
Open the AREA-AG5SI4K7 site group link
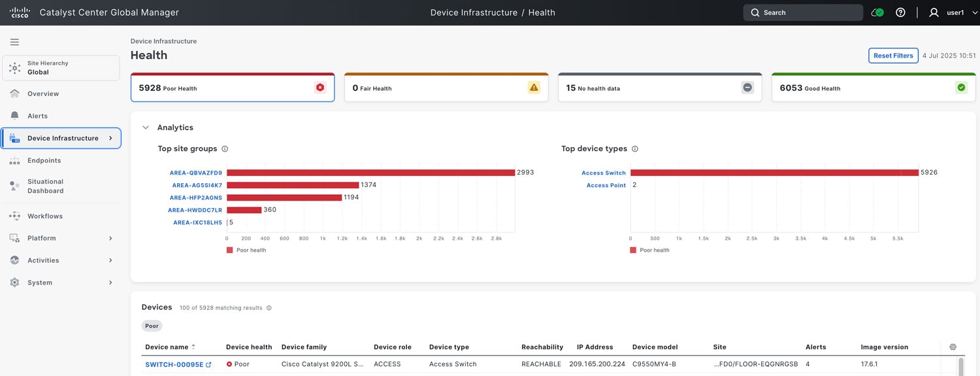click(197, 185)
